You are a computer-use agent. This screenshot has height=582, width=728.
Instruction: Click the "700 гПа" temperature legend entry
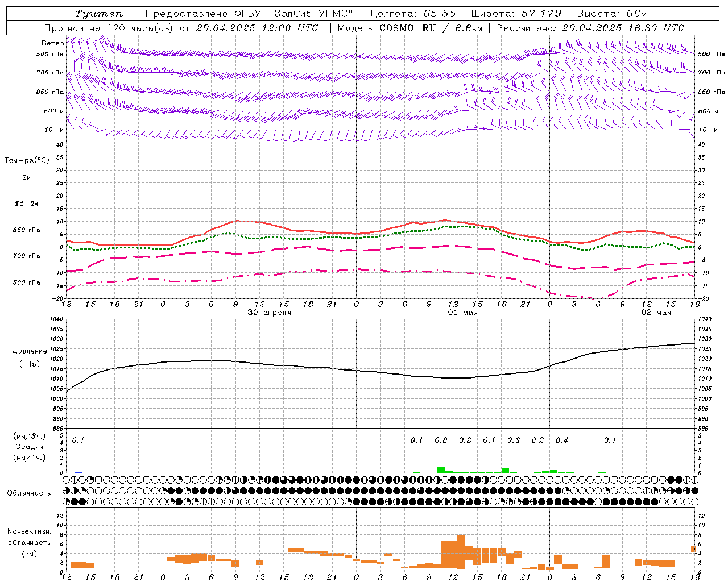pos(27,256)
